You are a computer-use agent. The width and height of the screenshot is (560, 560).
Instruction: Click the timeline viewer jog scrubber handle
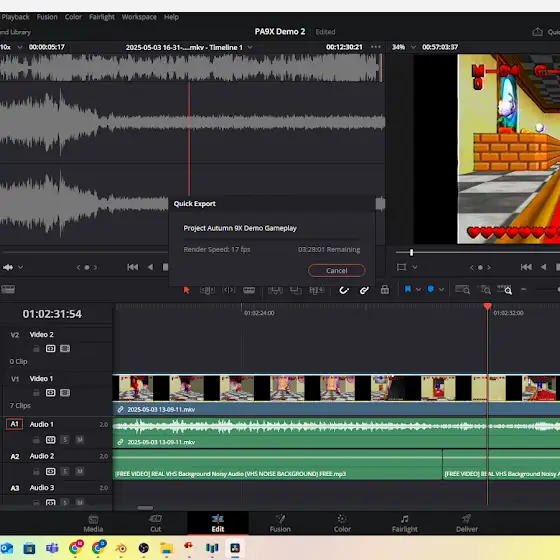(x=411, y=252)
